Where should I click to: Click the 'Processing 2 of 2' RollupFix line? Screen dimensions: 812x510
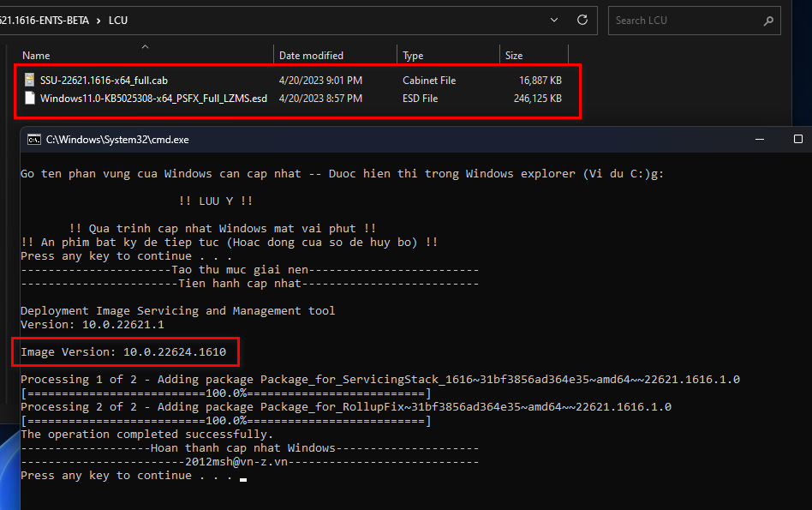346,407
